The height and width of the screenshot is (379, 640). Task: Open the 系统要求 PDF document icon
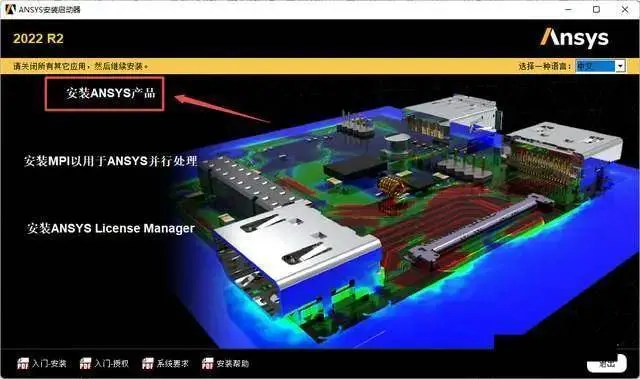click(147, 363)
